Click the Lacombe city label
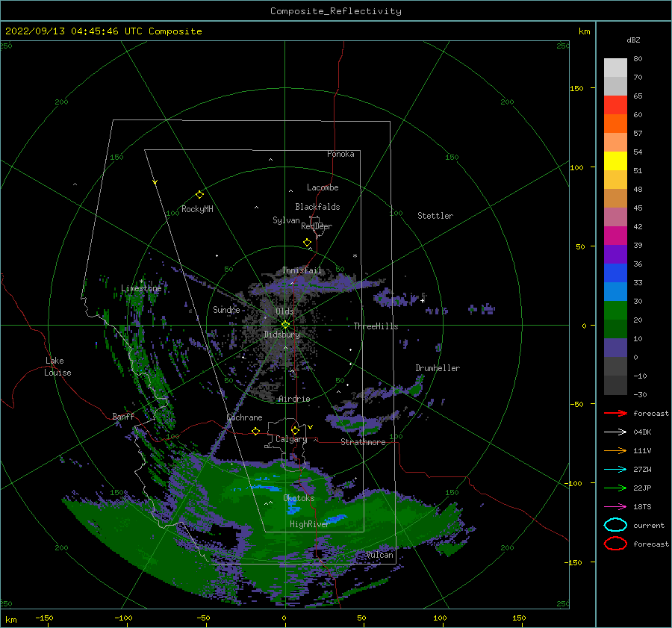Viewport: 672px width, 628px height. coord(323,187)
